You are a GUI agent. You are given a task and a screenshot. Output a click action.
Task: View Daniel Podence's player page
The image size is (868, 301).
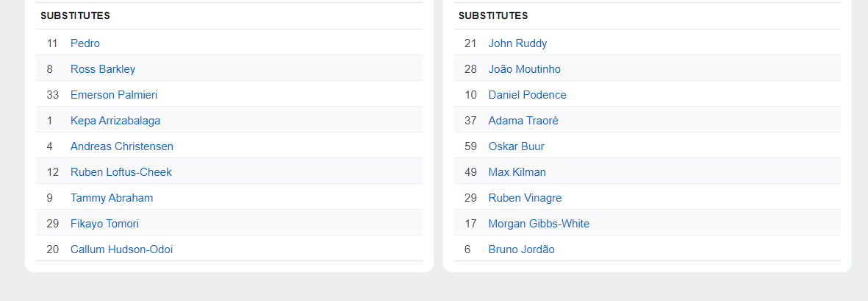pyautogui.click(x=527, y=95)
